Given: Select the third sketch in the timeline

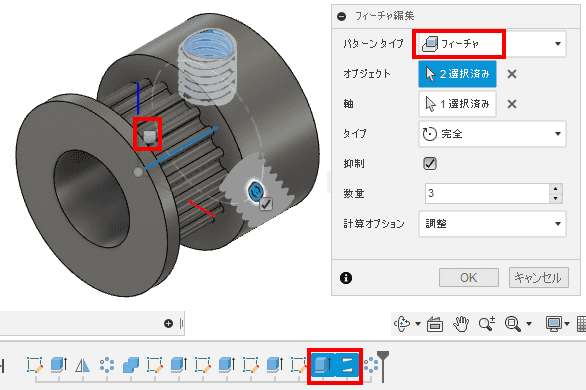Looking at the screenshot, I should pos(203,365).
